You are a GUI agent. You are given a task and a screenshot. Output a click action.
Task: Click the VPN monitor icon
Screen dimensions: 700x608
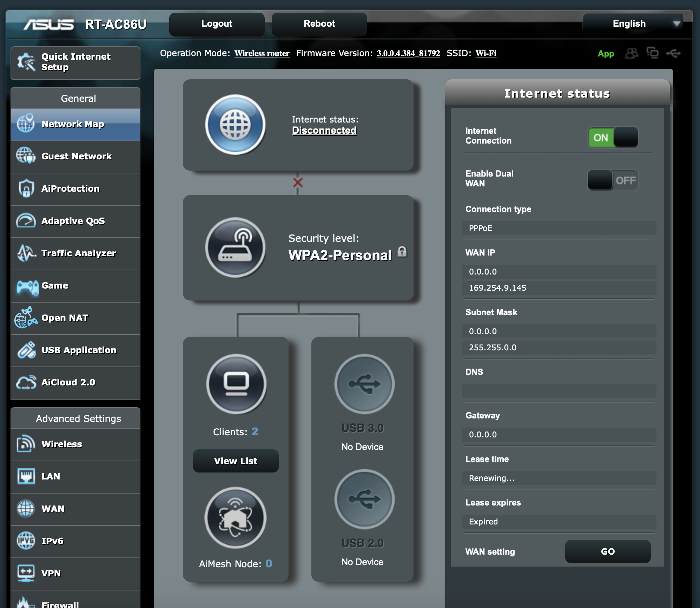click(26, 573)
